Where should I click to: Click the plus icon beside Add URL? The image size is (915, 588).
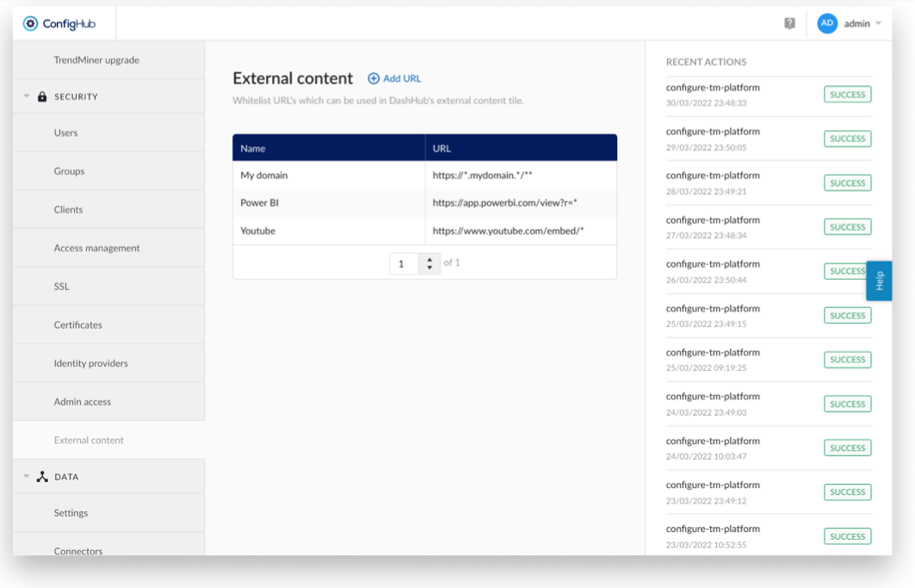374,78
